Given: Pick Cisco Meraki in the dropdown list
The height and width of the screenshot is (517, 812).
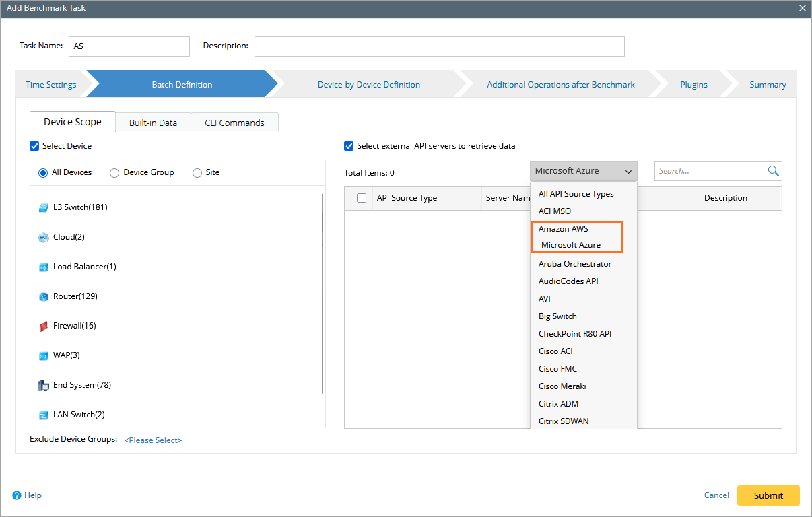Looking at the screenshot, I should click(562, 386).
